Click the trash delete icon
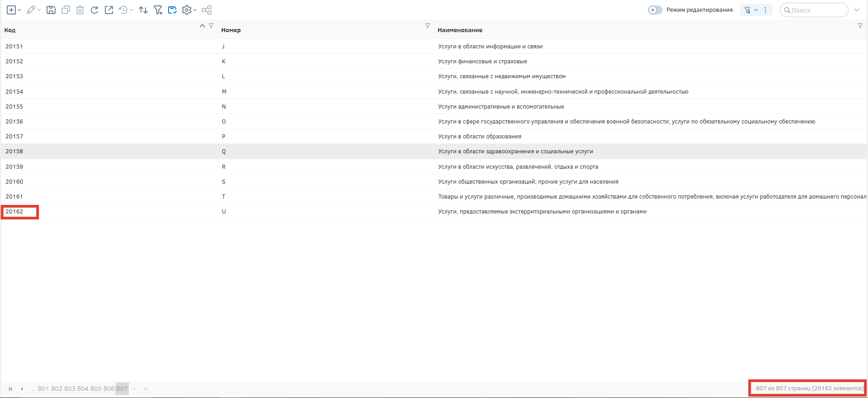Image resolution: width=868 pixels, height=398 pixels. point(80,10)
